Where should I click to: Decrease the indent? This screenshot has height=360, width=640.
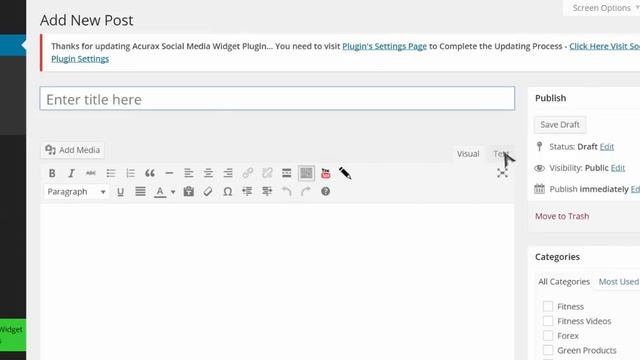pos(247,191)
